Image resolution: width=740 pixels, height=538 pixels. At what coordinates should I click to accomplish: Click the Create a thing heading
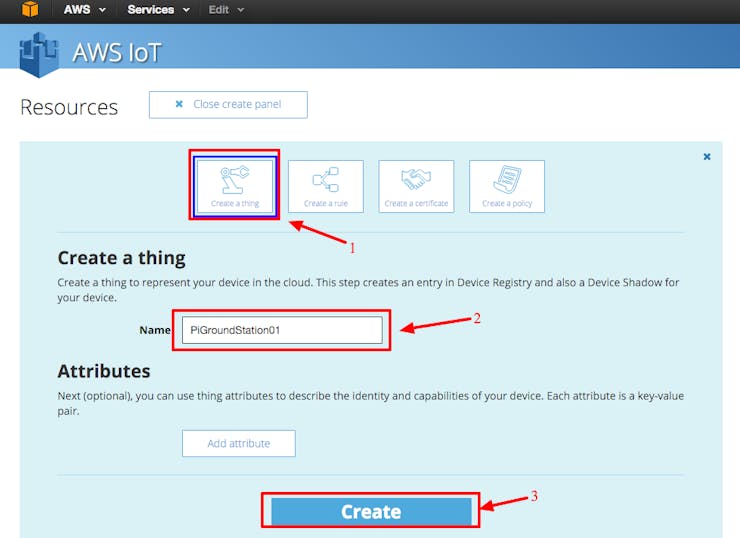(121, 258)
